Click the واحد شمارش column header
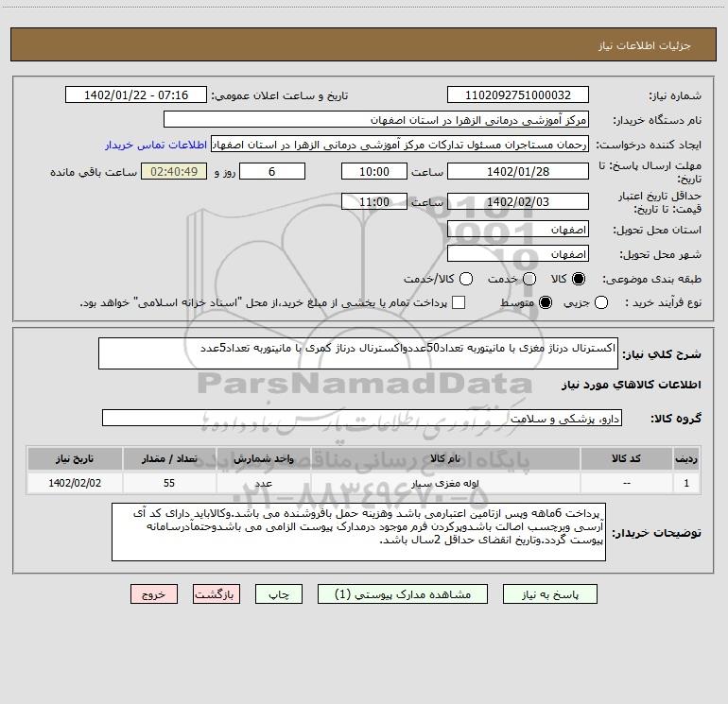 [x=263, y=458]
